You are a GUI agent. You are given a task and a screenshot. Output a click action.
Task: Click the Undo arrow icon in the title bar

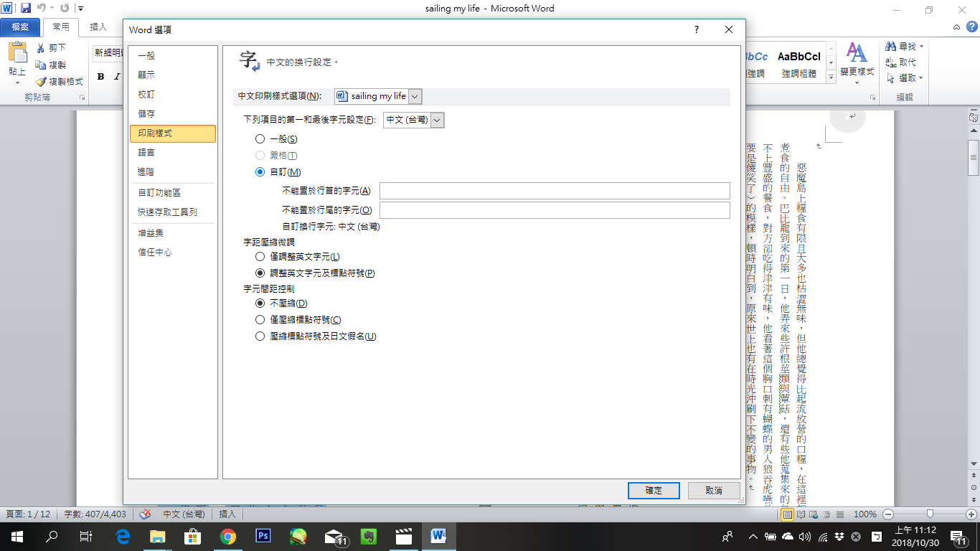coord(42,9)
